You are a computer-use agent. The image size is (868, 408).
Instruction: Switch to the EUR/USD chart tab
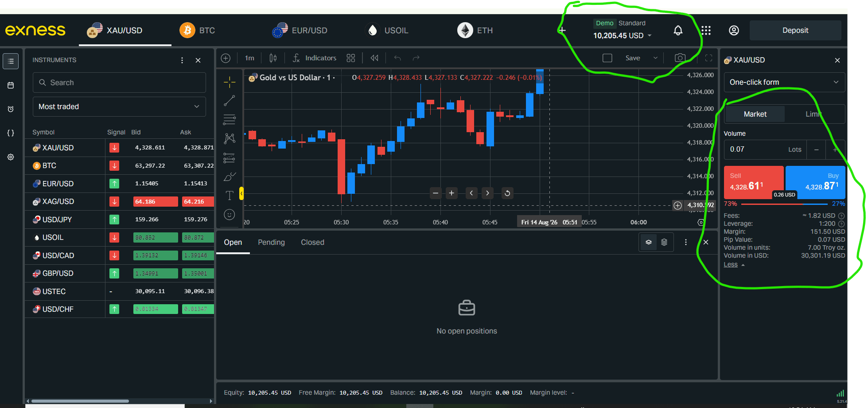tap(300, 31)
